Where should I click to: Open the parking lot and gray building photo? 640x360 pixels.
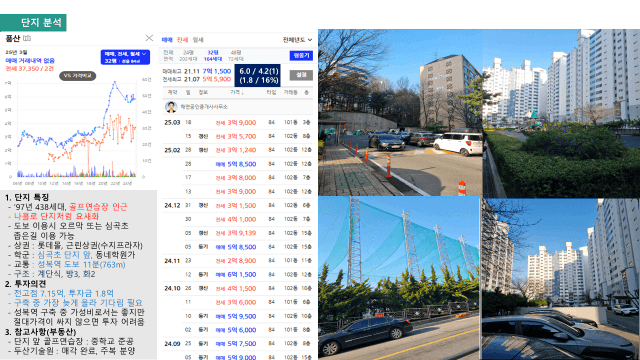coord(400,113)
